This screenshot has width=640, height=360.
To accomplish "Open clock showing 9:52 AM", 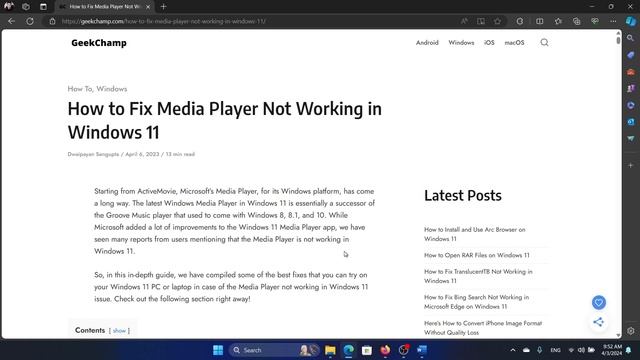I will point(612,349).
